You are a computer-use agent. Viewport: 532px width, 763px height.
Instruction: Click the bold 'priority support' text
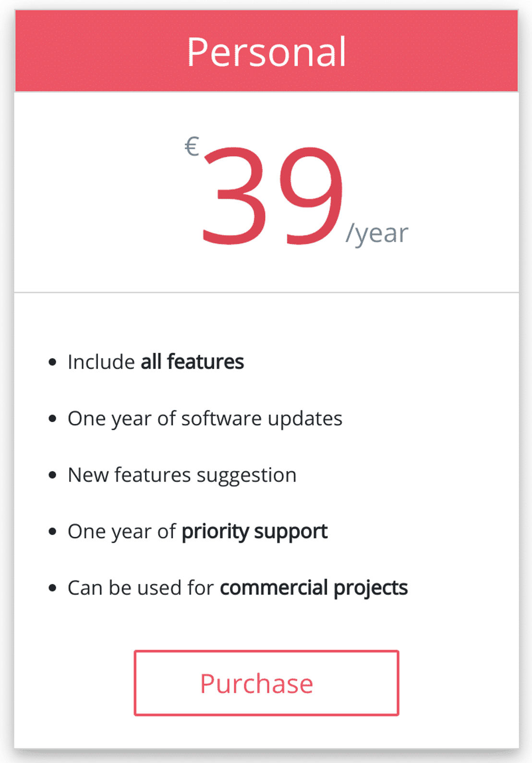tap(254, 532)
